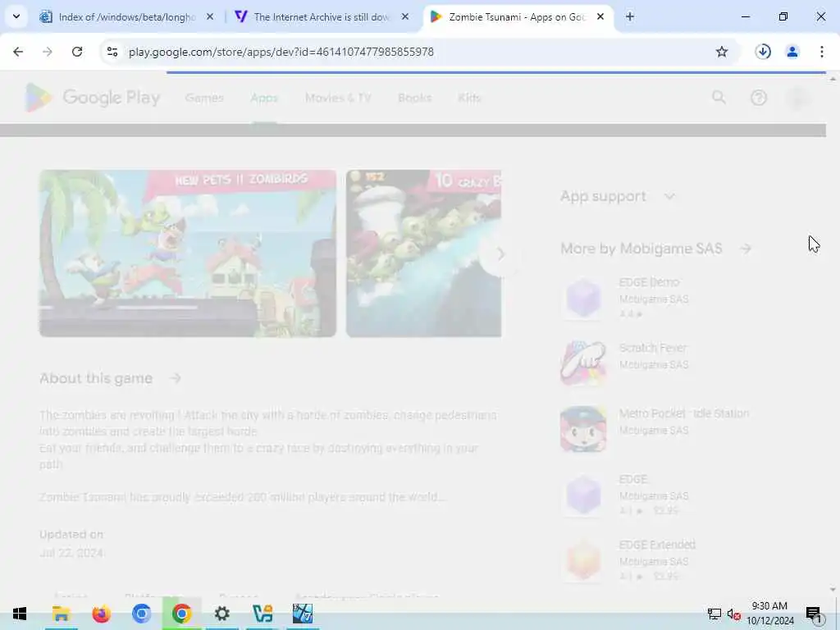This screenshot has height=630, width=840.
Task: Open Chrome profile icon
Action: point(792,52)
